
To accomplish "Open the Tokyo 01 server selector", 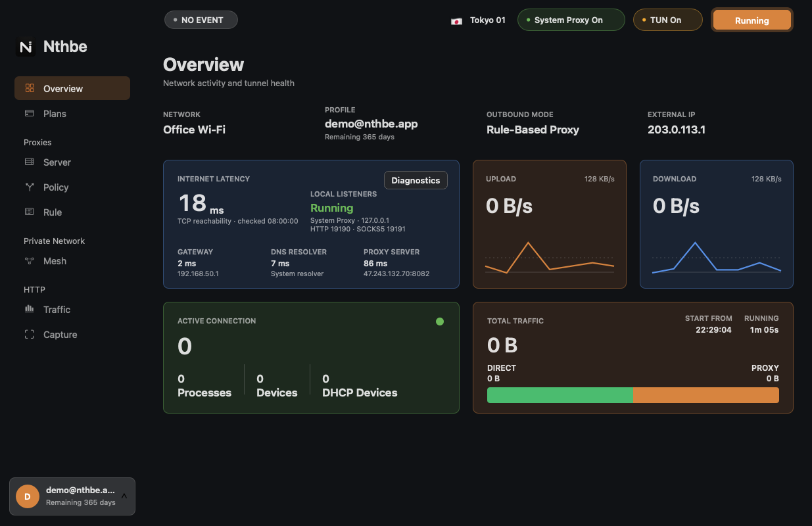I will point(479,20).
